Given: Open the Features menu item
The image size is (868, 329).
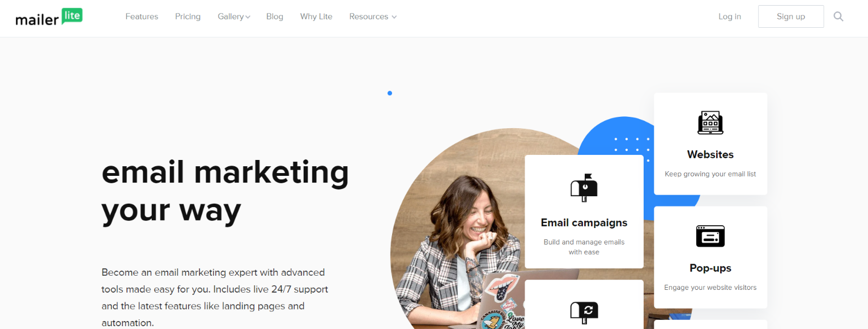Looking at the screenshot, I should point(142,16).
